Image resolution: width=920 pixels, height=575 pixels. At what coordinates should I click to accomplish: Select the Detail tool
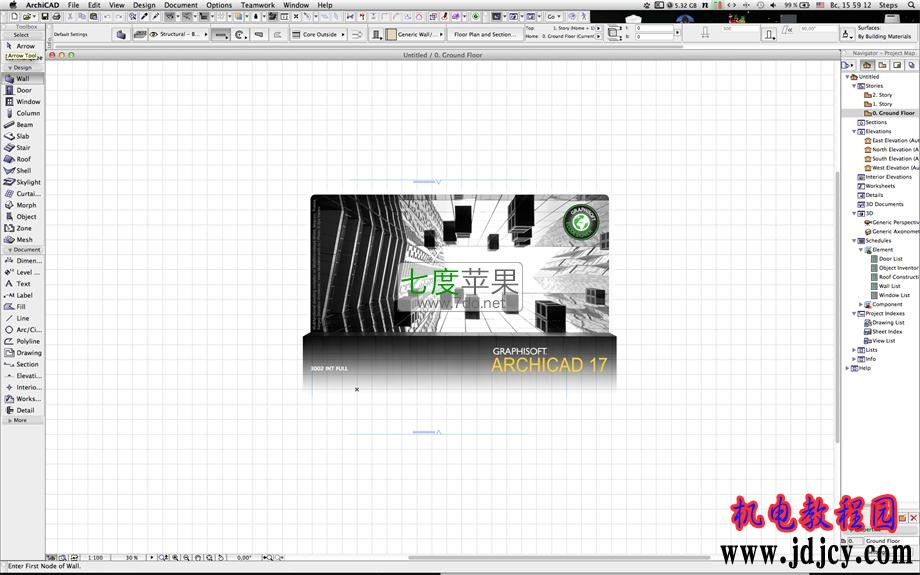[21, 410]
